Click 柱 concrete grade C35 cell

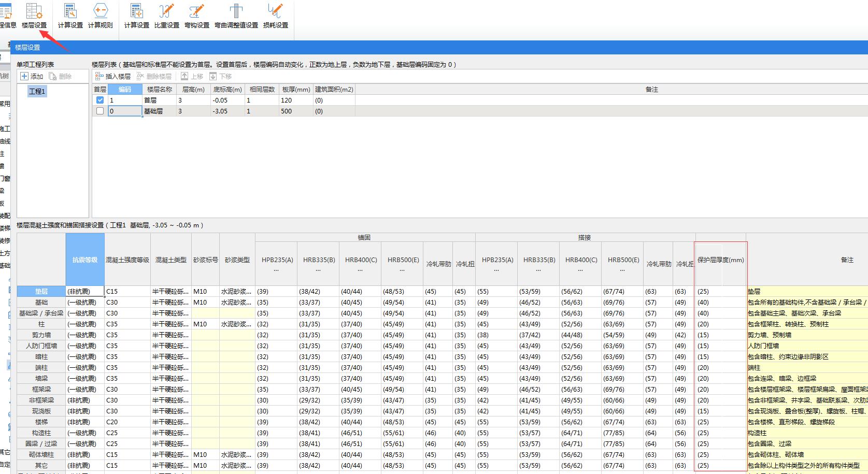click(127, 324)
